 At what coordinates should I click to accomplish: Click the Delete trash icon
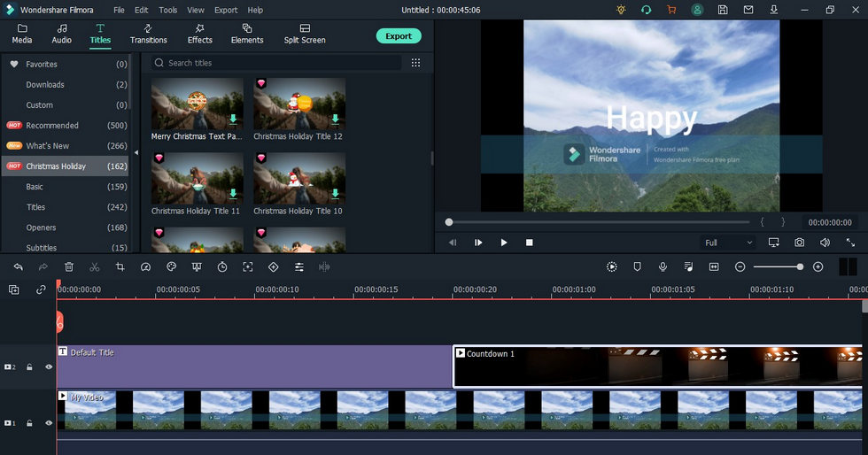69,266
